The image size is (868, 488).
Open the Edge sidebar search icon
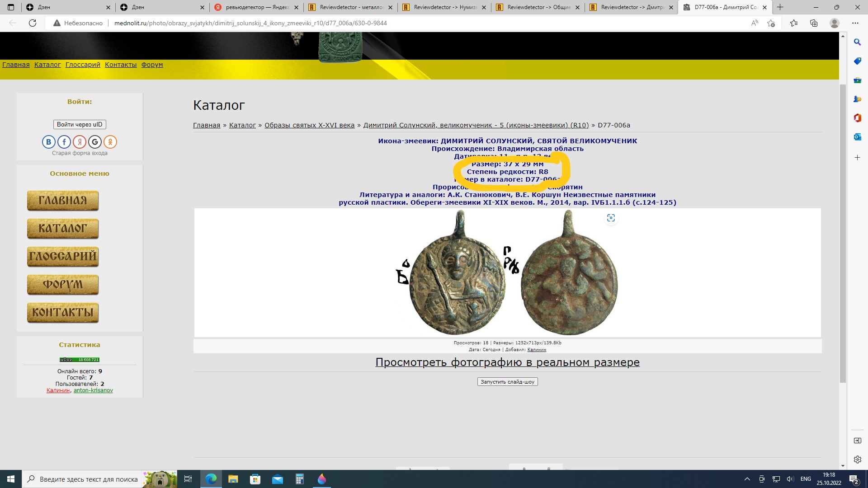857,42
